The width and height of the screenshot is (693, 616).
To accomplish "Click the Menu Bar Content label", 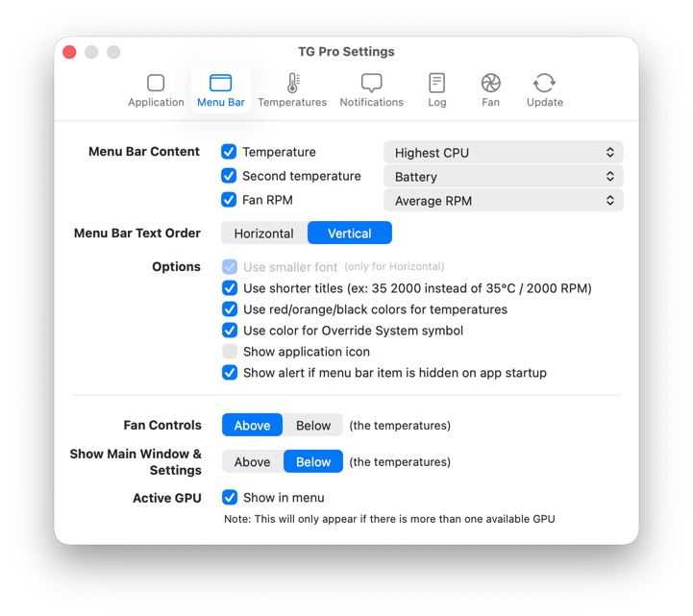I will [144, 152].
